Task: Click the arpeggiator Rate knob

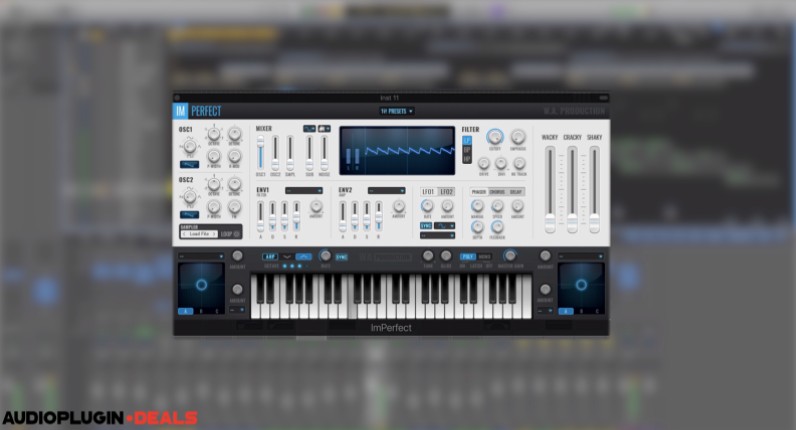Action: (325, 255)
